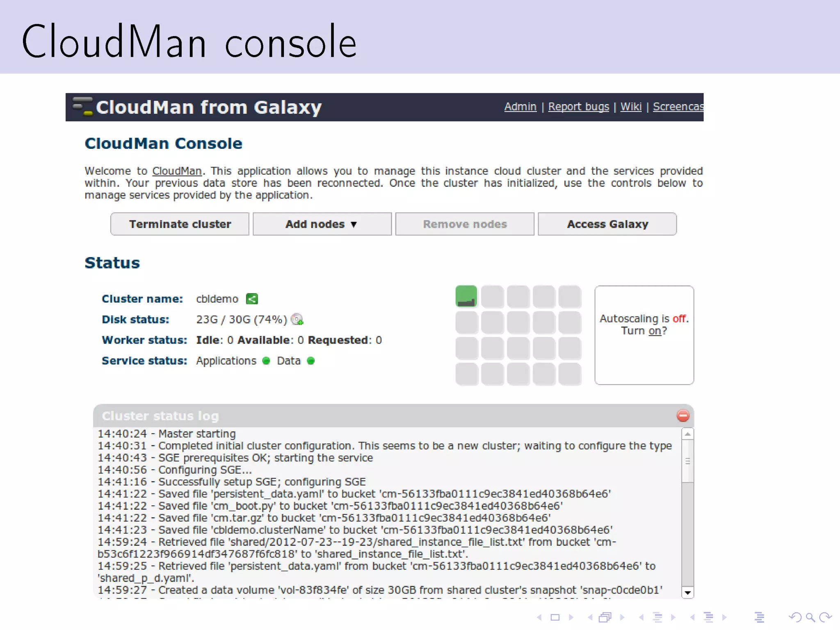The height and width of the screenshot is (630, 840).
Task: Click the 'CloudMan Console' heading
Action: pos(163,144)
